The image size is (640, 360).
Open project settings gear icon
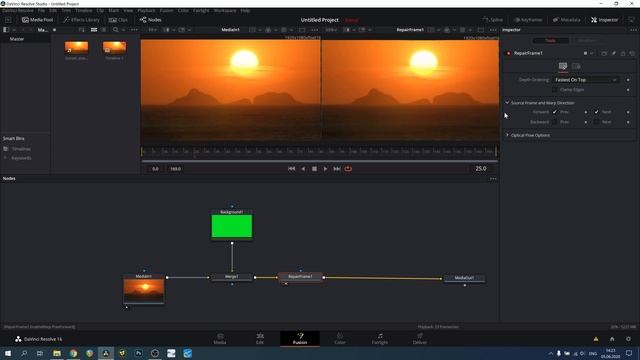[x=629, y=339]
